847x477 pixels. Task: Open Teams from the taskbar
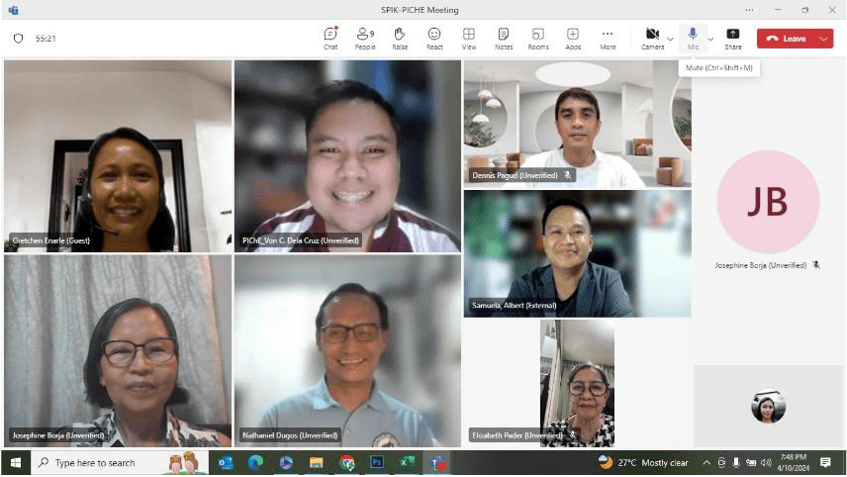coord(438,463)
